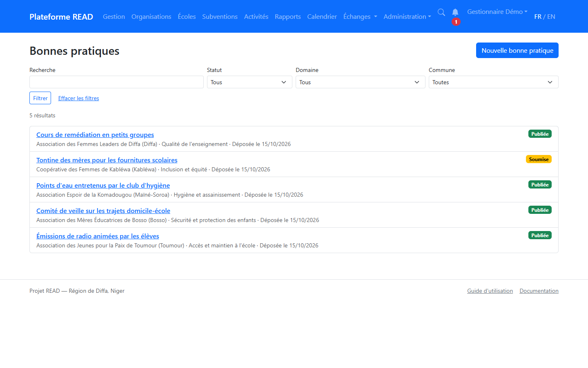Click 'Association des Femmes Leaders de Diffa' details line
Screen dimensions: 588x368
tap(164, 144)
